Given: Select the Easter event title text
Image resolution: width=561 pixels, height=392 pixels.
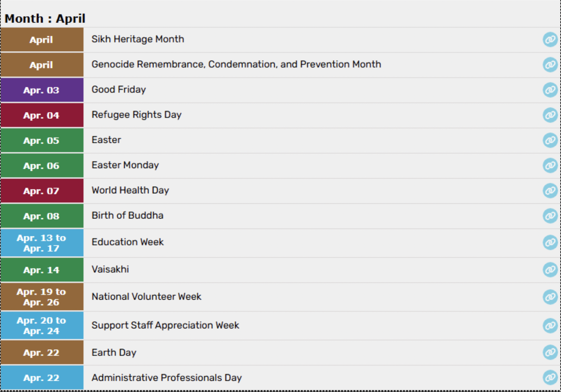Looking at the screenshot, I should point(106,140).
